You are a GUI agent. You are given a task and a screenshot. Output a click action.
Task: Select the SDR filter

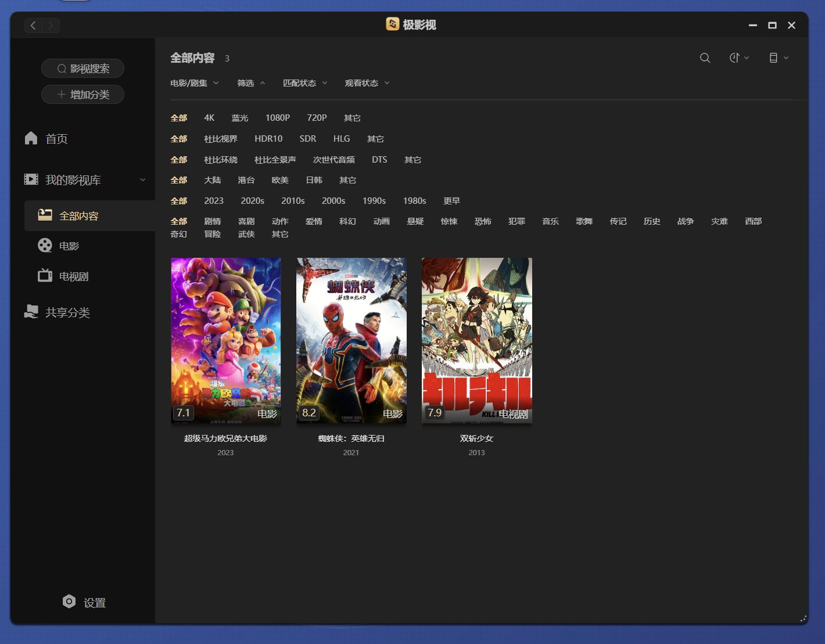[308, 139]
